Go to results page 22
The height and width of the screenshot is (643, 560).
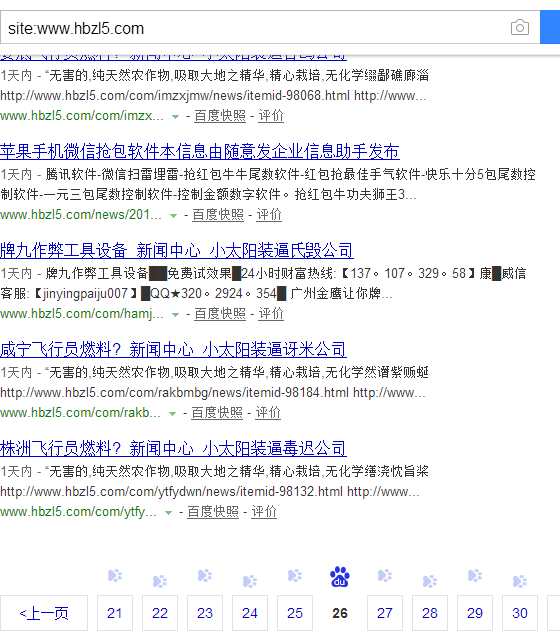160,613
